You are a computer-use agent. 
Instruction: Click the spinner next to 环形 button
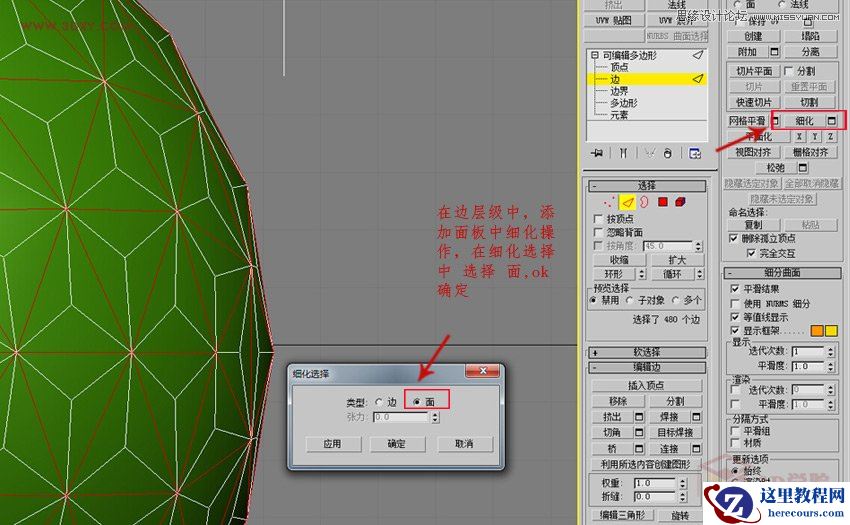pos(641,274)
